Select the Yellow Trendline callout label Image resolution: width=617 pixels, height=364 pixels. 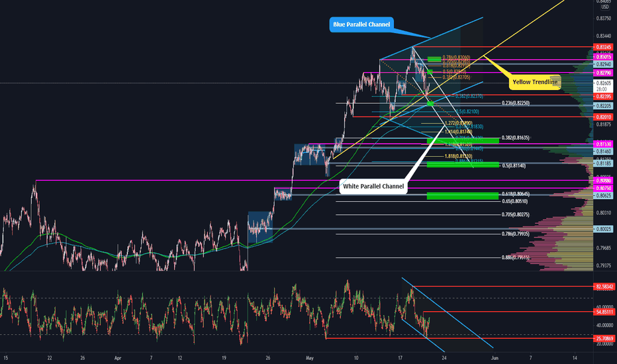(x=535, y=82)
